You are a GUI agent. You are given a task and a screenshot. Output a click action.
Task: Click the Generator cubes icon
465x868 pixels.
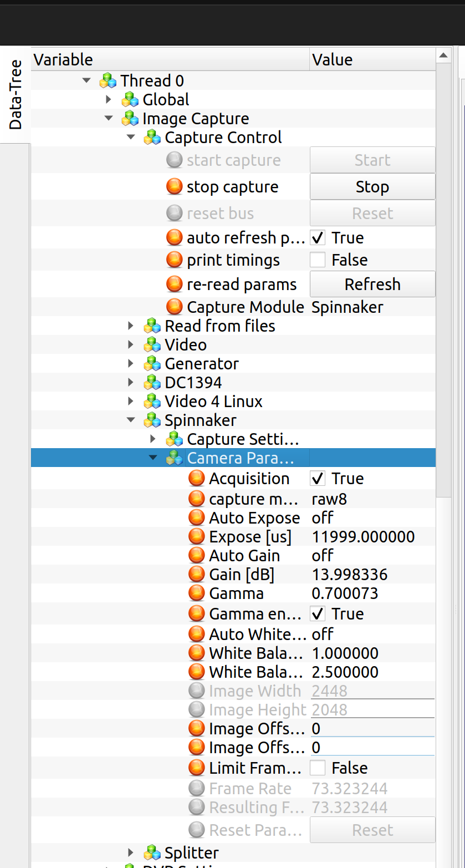click(152, 364)
